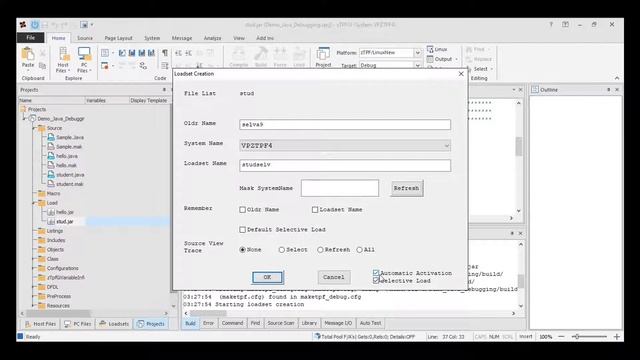The width and height of the screenshot is (640, 360).
Task: Click the Paste icon in Clipboard group
Action: 28,54
